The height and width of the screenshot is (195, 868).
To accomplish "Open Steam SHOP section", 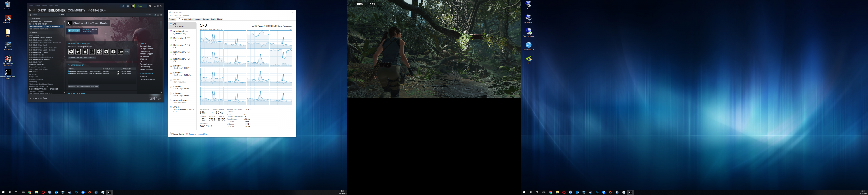I will (42, 10).
